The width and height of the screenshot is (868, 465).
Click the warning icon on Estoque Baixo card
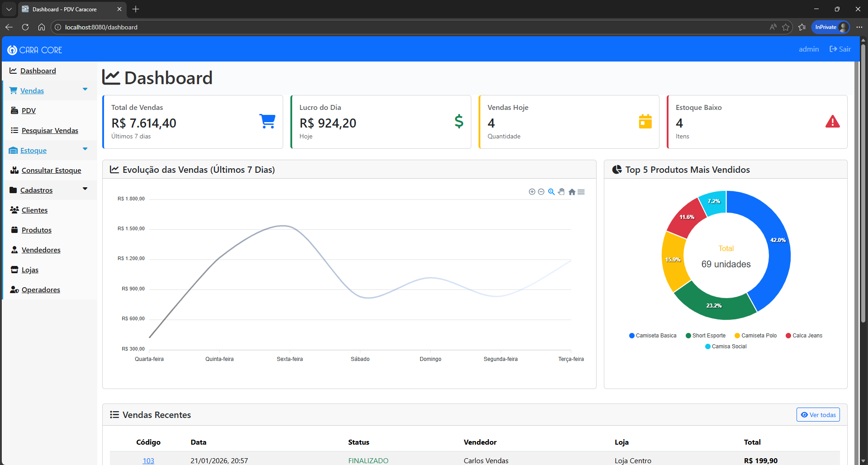[x=833, y=121]
